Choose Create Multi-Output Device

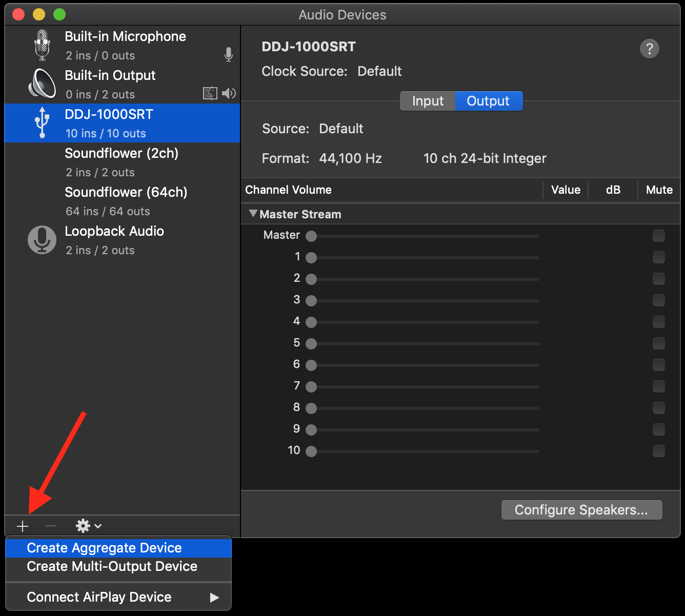[x=118, y=566]
